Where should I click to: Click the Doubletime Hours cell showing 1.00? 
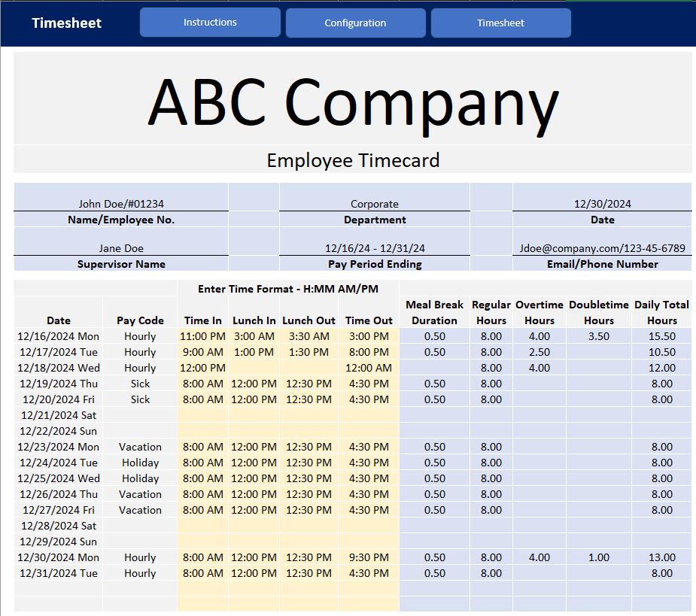coord(598,557)
